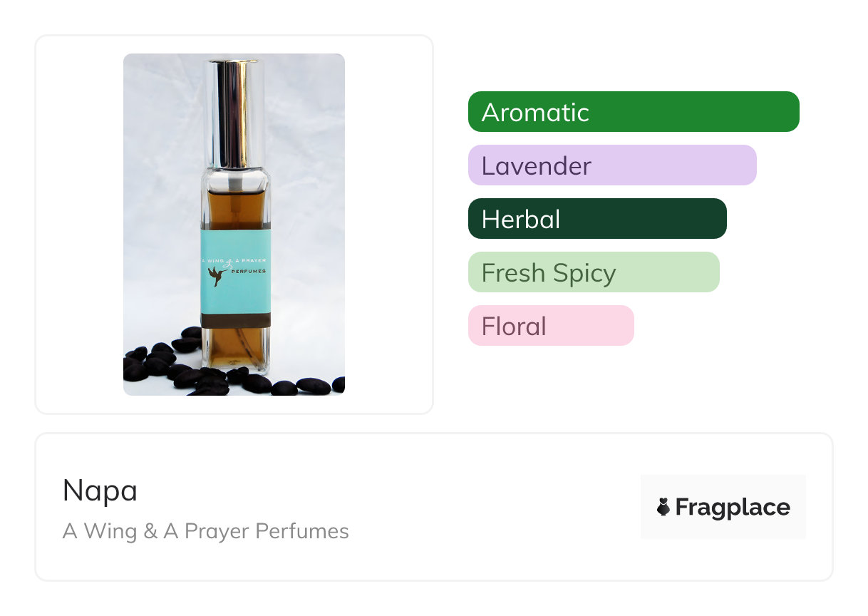This screenshot has height=616, width=868.
Task: Choose the Fresh Spicy accord bar
Action: pyautogui.click(x=593, y=272)
